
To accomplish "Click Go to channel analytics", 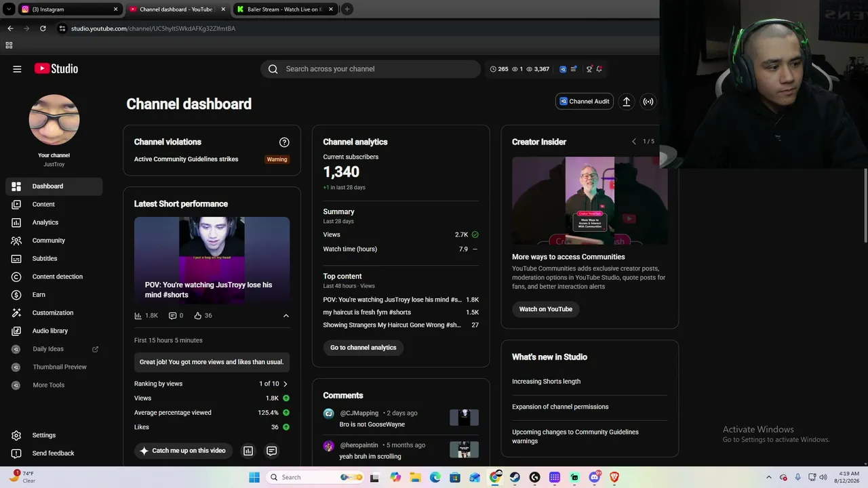I will pos(363,348).
